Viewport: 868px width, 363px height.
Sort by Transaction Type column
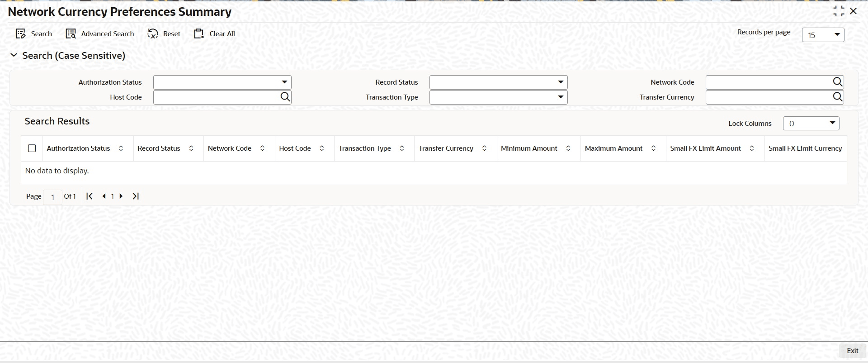tap(402, 148)
